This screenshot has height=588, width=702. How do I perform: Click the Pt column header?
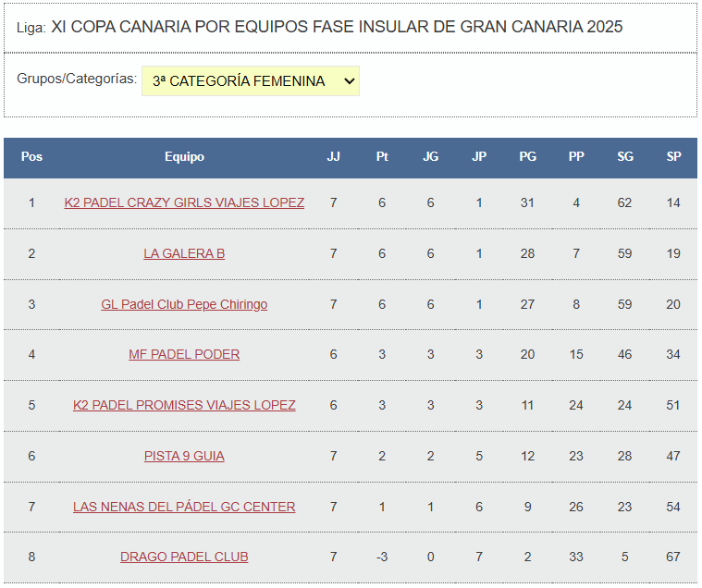382,157
